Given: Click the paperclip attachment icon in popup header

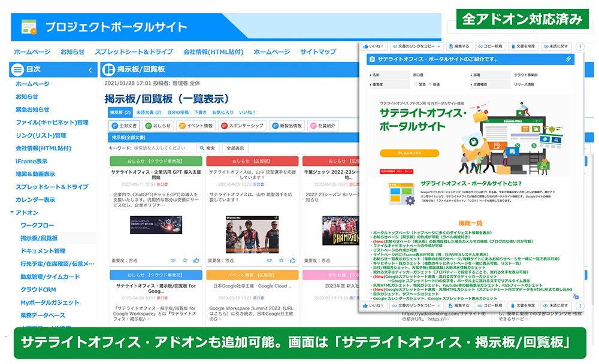Looking at the screenshot, I should 568,59.
